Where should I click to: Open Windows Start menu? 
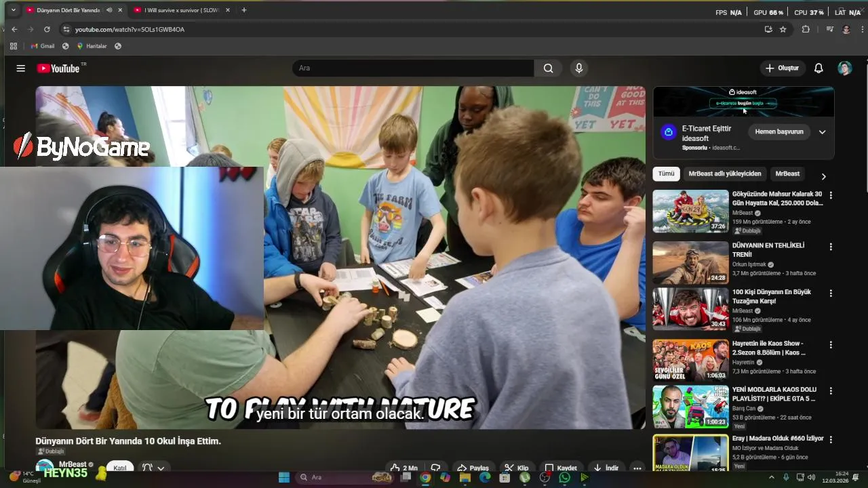click(x=284, y=477)
